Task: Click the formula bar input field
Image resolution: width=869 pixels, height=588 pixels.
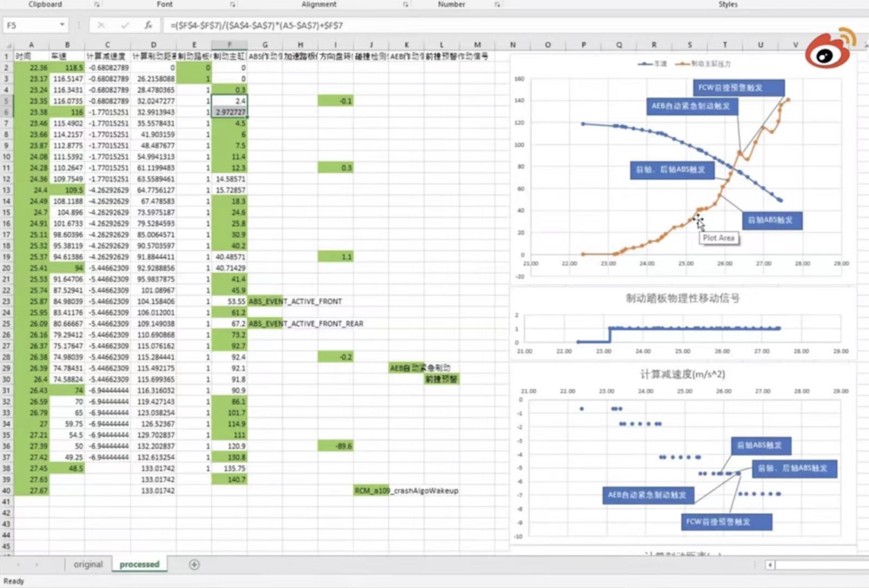Action: pyautogui.click(x=515, y=25)
